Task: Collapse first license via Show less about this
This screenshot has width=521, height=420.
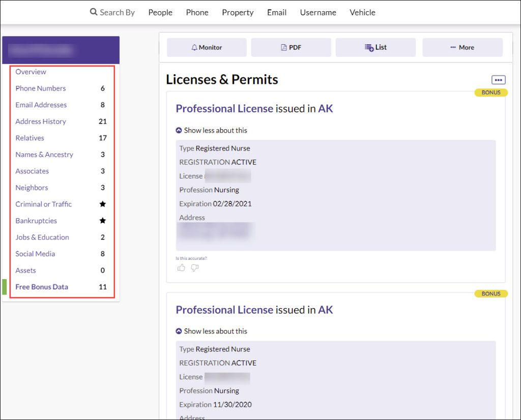Action: click(211, 131)
